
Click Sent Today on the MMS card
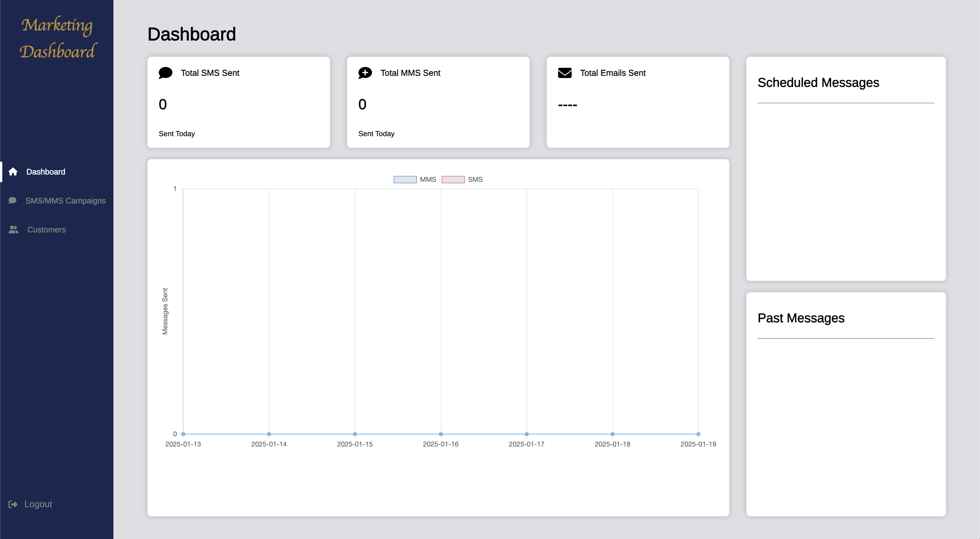click(x=377, y=134)
